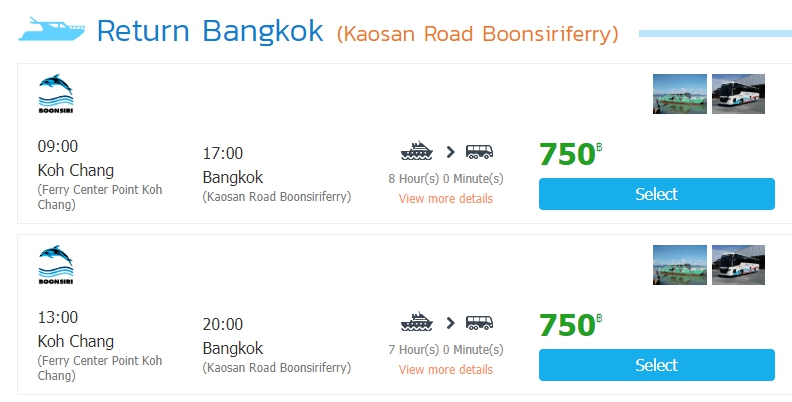Image resolution: width=792 pixels, height=402 pixels.
Task: Select the 13:00 Koh Chang departure
Action: click(656, 365)
